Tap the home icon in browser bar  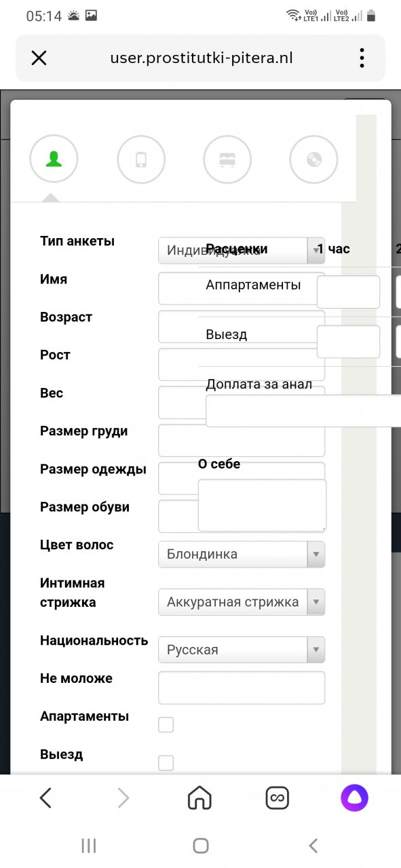(199, 798)
